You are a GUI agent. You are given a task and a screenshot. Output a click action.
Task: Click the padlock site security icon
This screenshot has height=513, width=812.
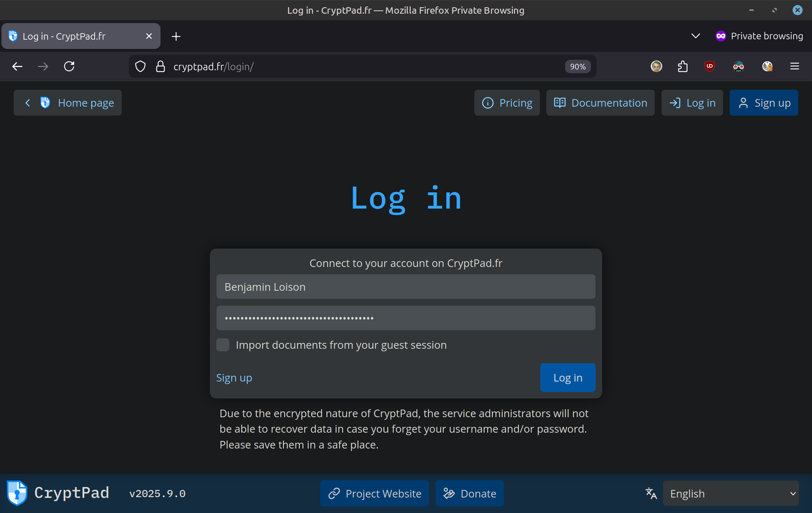[161, 66]
